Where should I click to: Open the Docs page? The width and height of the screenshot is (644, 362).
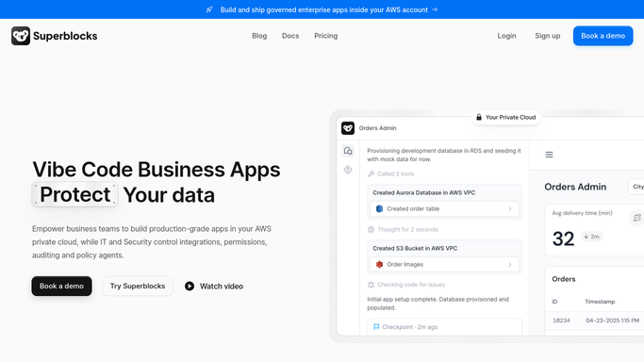(290, 36)
